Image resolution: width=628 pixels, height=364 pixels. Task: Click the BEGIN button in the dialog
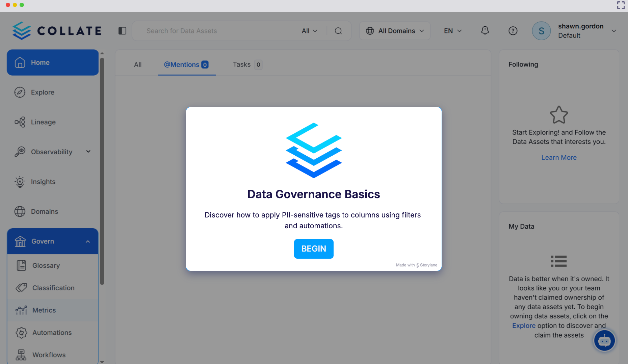point(313,249)
